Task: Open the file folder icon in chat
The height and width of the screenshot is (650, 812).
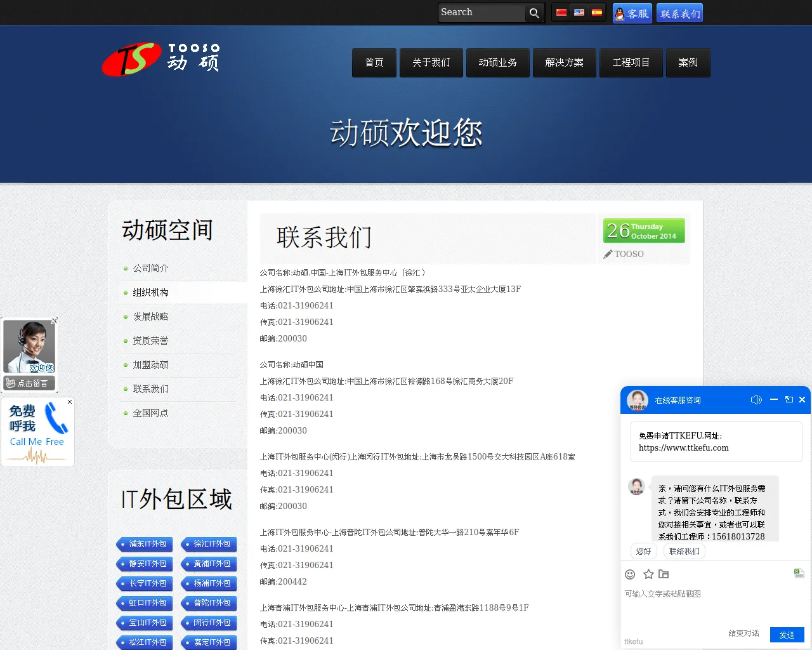Action: coord(664,574)
